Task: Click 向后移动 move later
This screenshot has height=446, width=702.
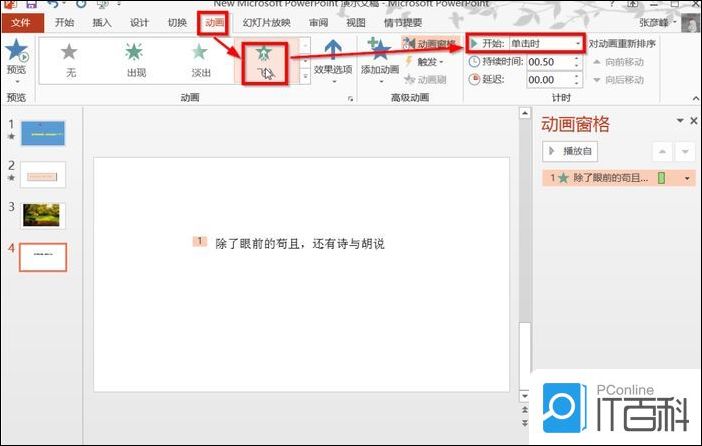Action: click(x=619, y=80)
